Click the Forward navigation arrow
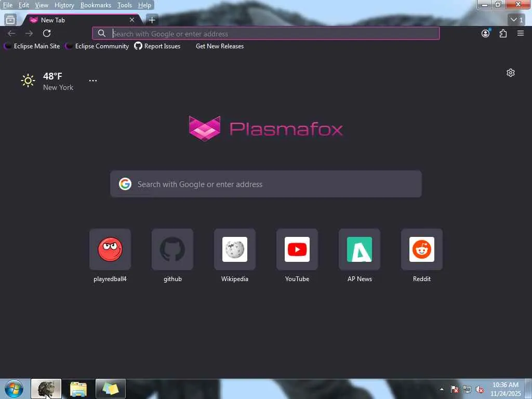 pyautogui.click(x=29, y=33)
